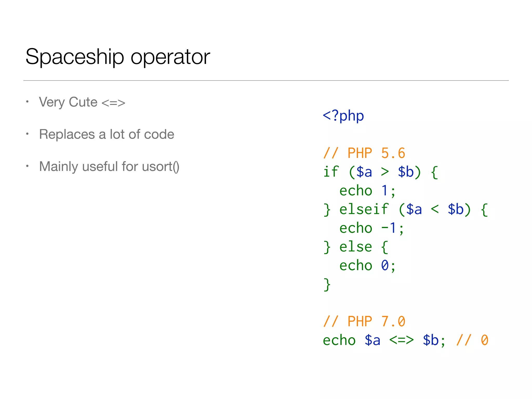Click the "echo 1;" statement
The height and width of the screenshot is (399, 532).
(x=367, y=191)
